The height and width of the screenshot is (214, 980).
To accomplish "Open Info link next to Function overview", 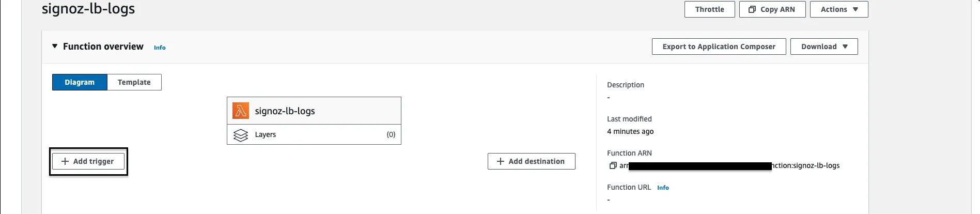I will pyautogui.click(x=160, y=48).
